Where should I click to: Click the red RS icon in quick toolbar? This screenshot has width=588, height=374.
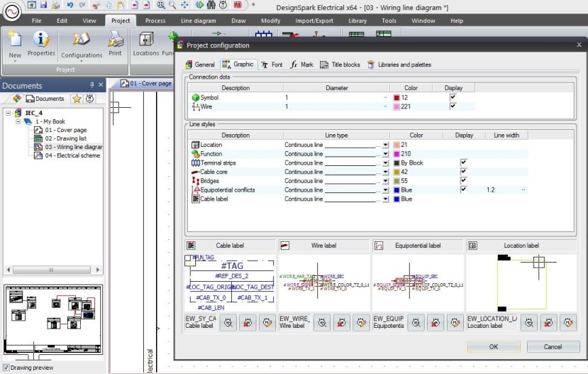coord(238,5)
